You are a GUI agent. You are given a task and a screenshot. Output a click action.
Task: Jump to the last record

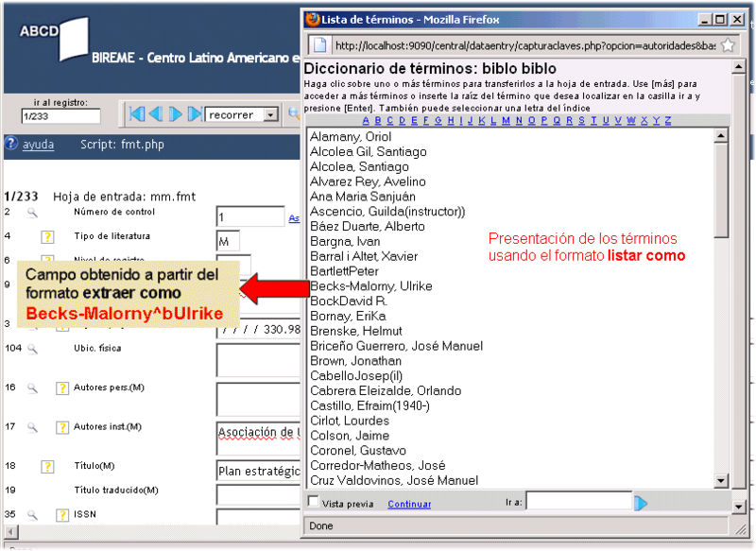click(197, 113)
